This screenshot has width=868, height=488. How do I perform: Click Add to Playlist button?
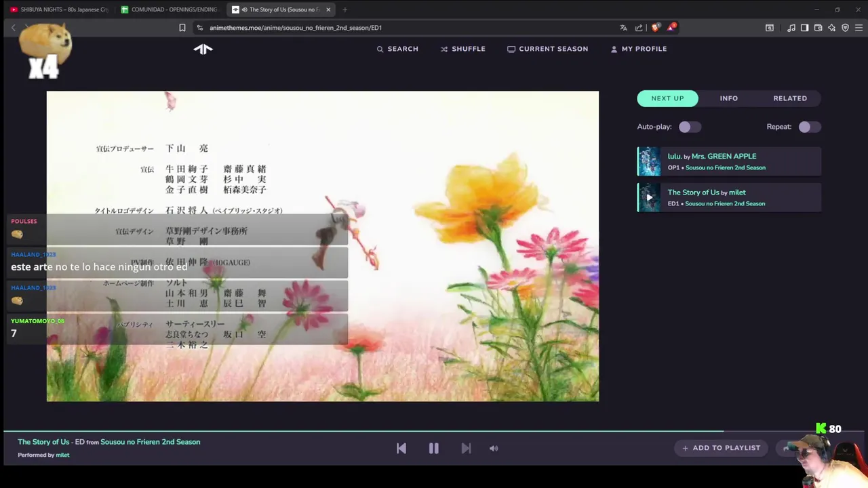pyautogui.click(x=721, y=448)
